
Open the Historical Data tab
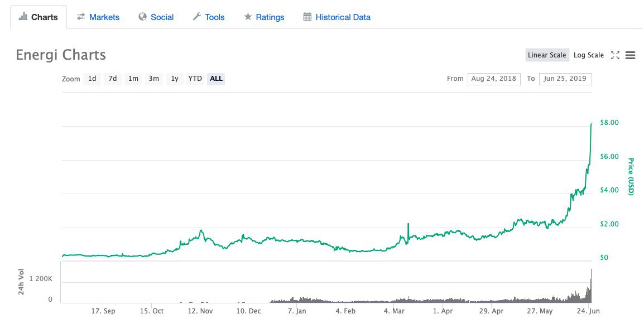[x=337, y=17]
